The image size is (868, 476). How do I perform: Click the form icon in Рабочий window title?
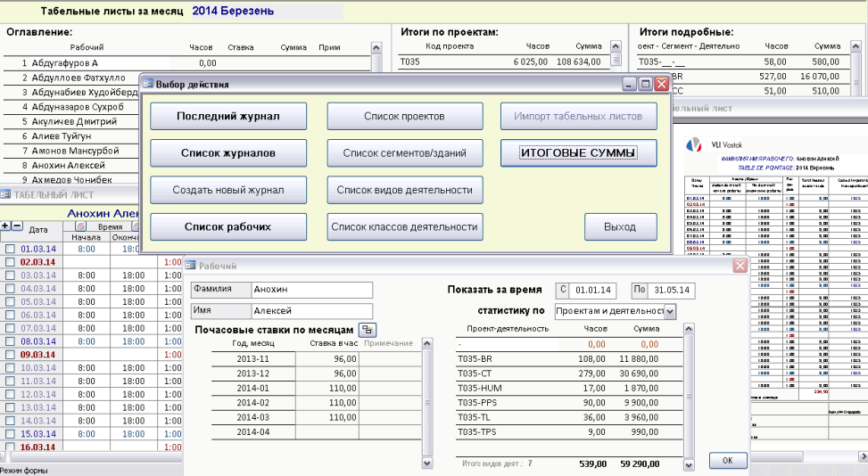point(191,266)
